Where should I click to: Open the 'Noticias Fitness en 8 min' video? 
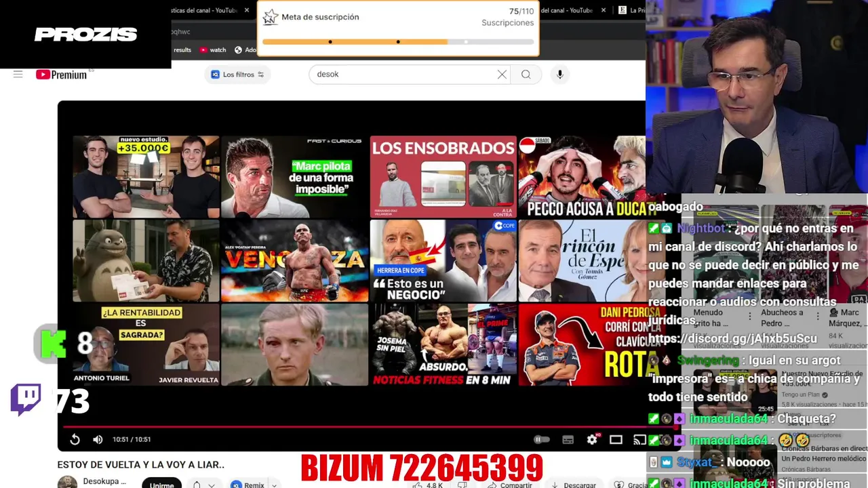point(443,344)
